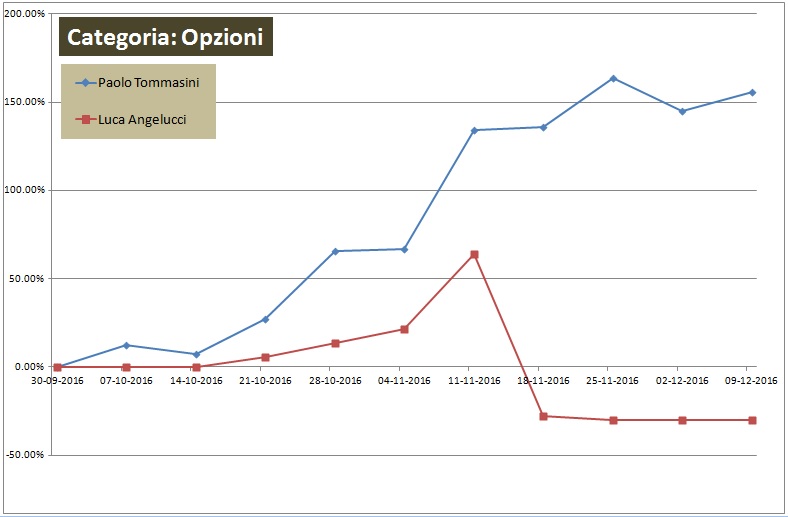Image resolution: width=788 pixels, height=517 pixels.
Task: Select Angelucci's red data point at 25-11-2016
Action: click(x=613, y=420)
